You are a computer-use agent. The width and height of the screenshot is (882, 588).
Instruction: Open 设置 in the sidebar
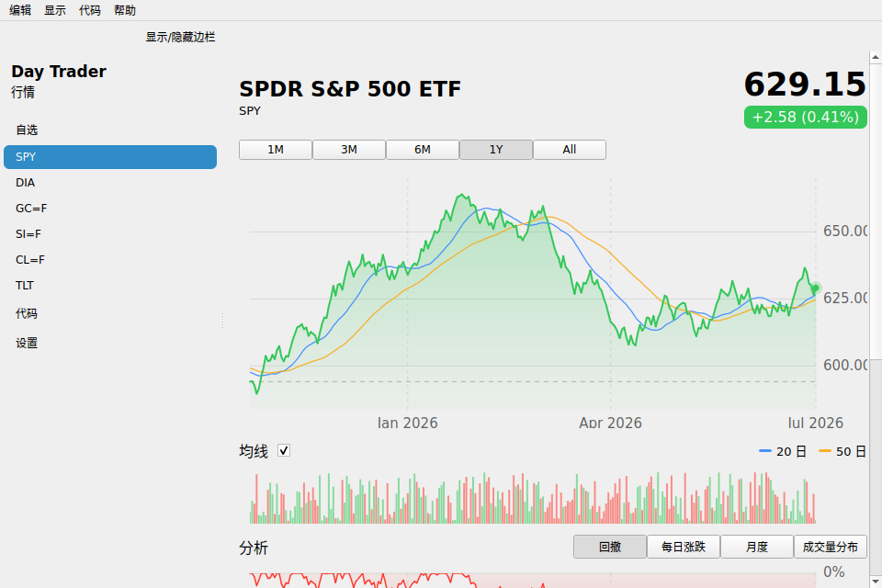click(110, 343)
